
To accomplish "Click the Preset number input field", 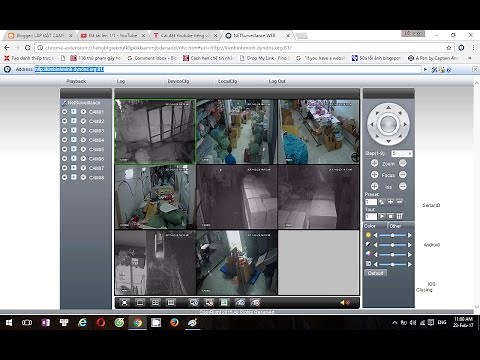I will click(x=371, y=202).
